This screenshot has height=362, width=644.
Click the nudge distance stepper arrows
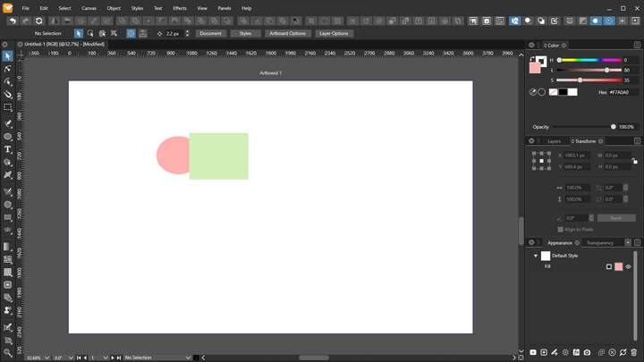(x=187, y=34)
